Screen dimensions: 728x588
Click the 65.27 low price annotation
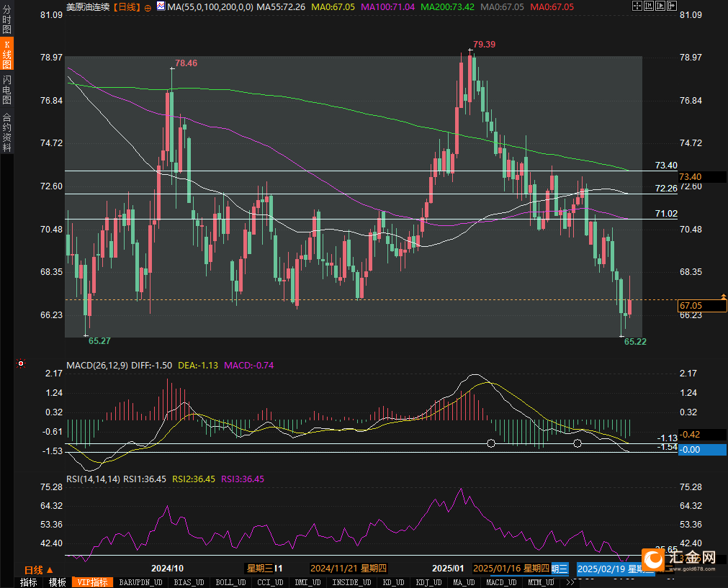coord(99,340)
